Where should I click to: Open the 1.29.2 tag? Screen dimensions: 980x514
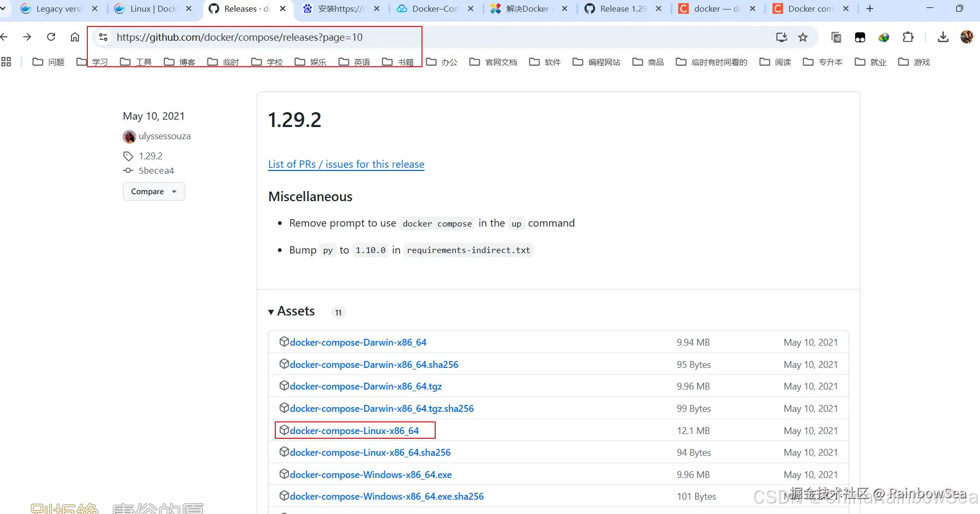150,156
